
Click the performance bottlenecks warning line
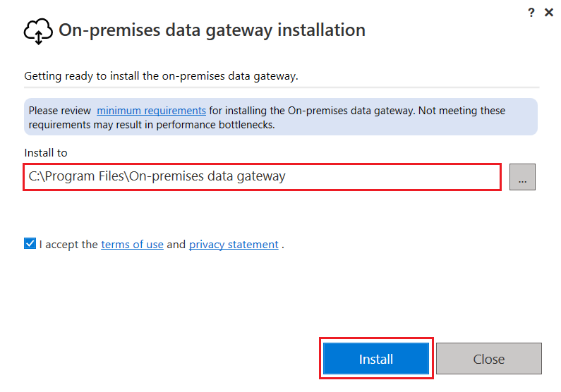[152, 125]
